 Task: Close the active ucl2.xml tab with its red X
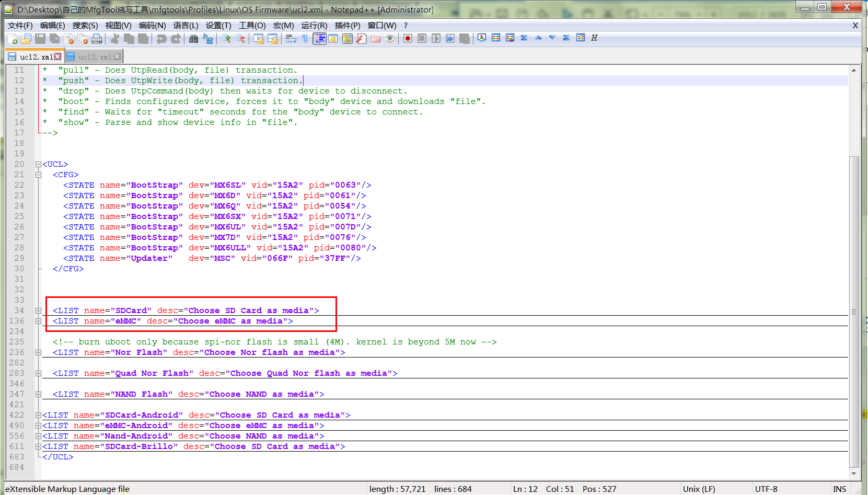point(57,56)
